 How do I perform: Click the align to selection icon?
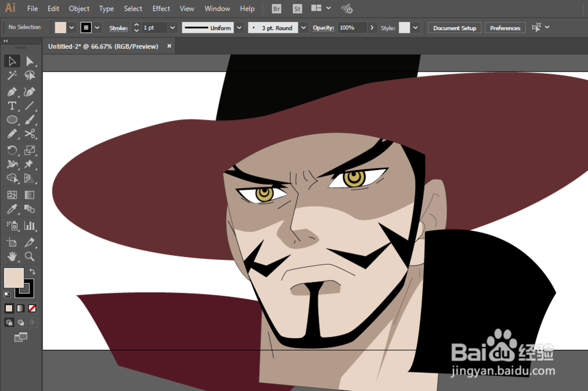(536, 28)
